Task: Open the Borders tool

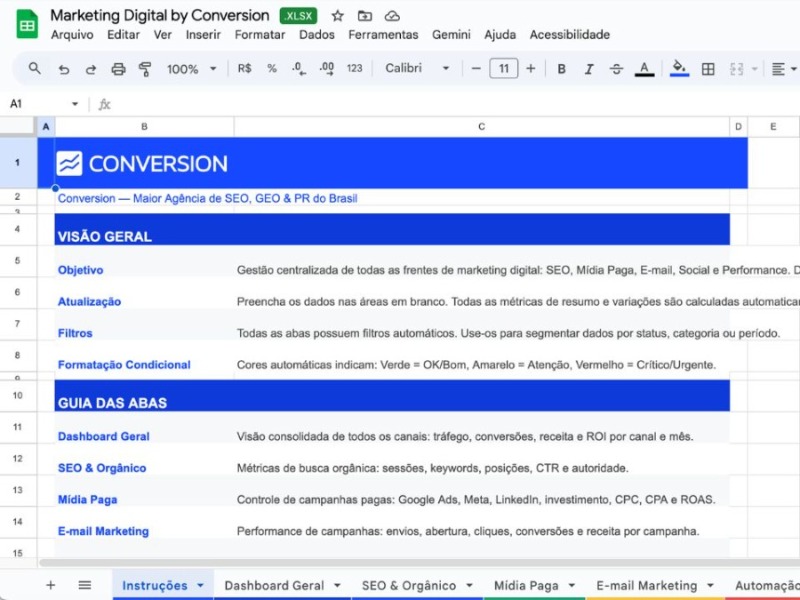Action: (x=708, y=69)
